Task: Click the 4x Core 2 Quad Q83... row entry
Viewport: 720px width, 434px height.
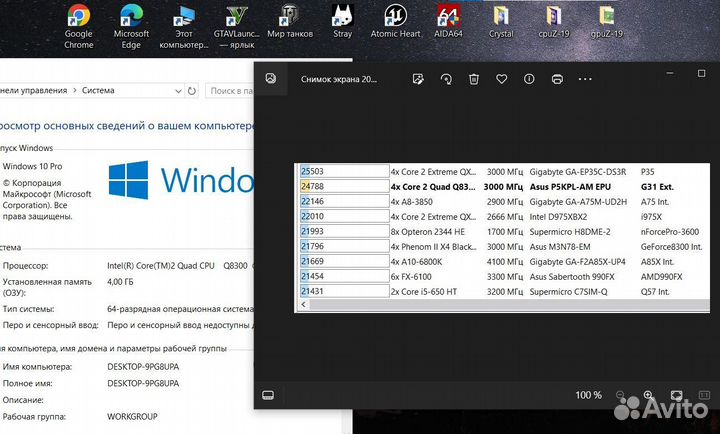Action: tap(433, 187)
